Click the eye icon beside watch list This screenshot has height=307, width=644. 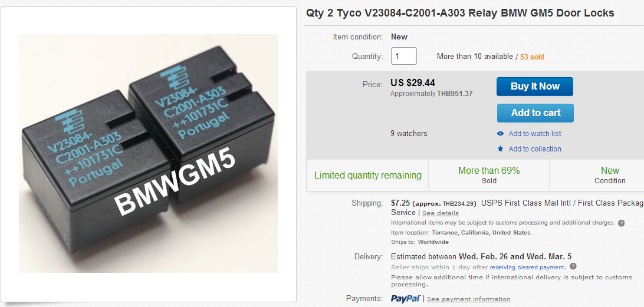pyautogui.click(x=500, y=134)
